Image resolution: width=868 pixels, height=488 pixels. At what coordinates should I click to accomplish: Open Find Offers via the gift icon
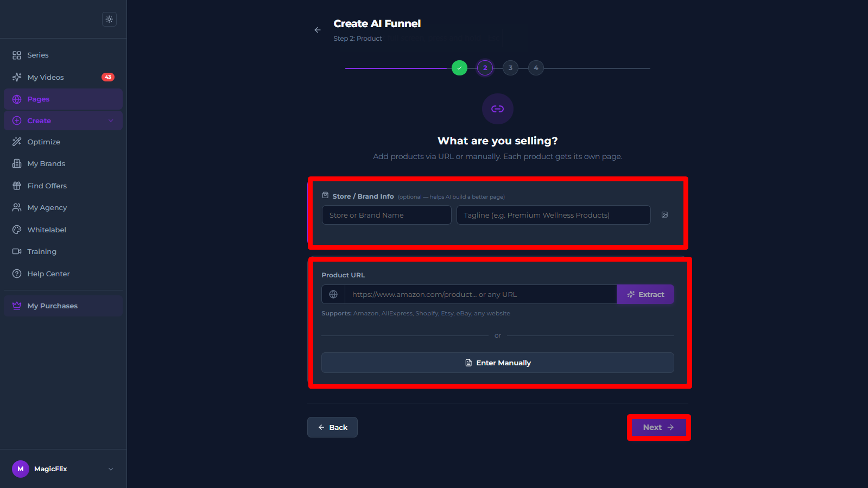click(x=17, y=186)
